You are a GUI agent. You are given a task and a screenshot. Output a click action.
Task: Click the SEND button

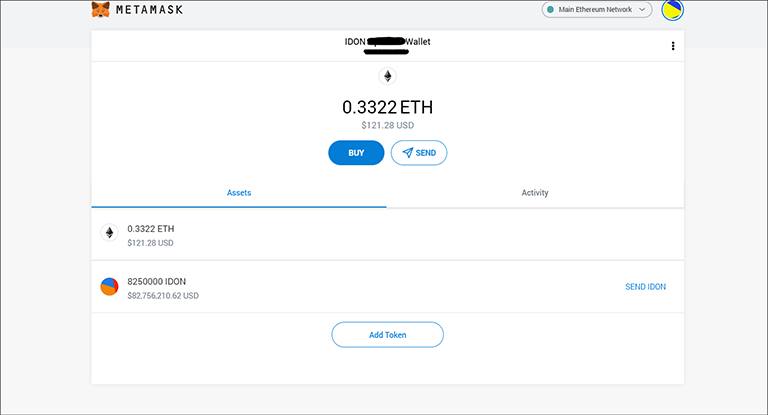419,153
